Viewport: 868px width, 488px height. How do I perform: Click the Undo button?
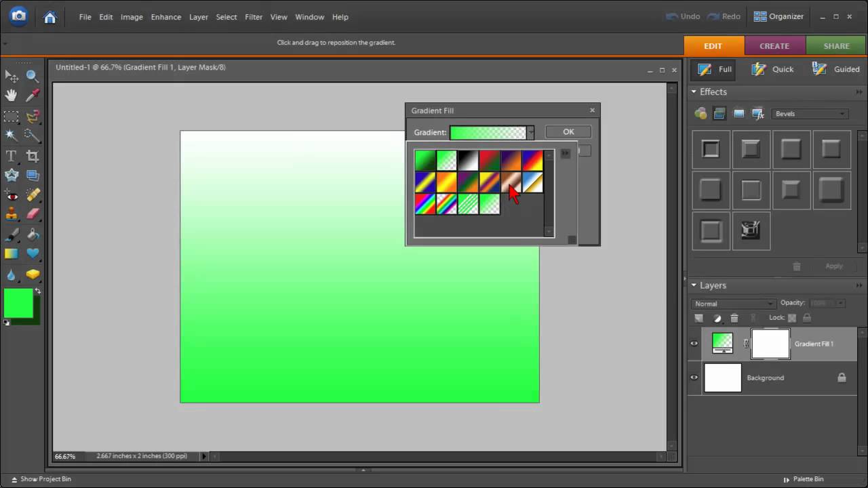pos(682,17)
